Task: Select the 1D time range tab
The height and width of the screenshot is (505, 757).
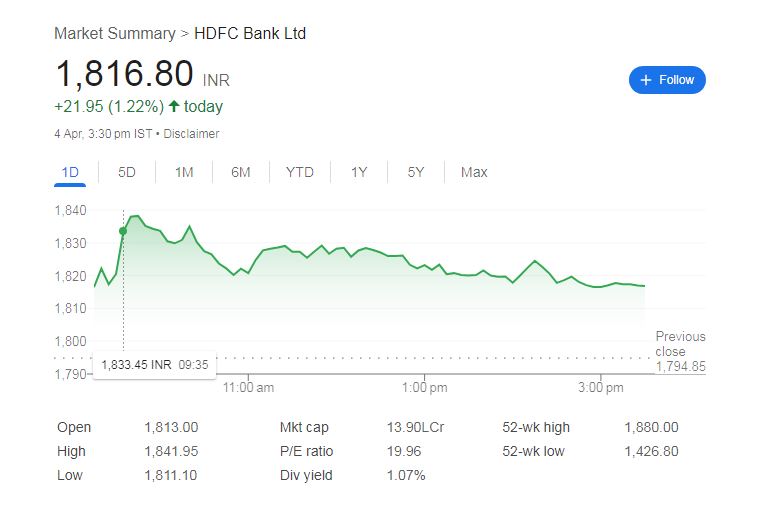Action: click(70, 172)
